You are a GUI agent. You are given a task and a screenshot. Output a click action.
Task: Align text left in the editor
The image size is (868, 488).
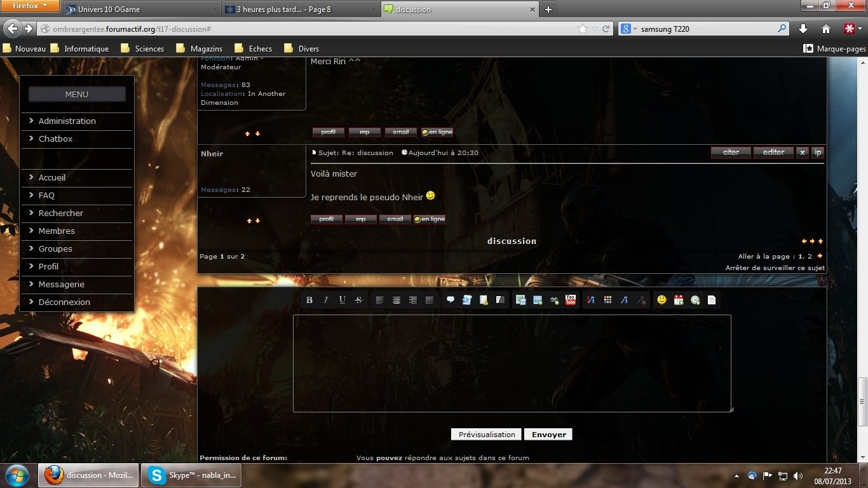(x=380, y=300)
